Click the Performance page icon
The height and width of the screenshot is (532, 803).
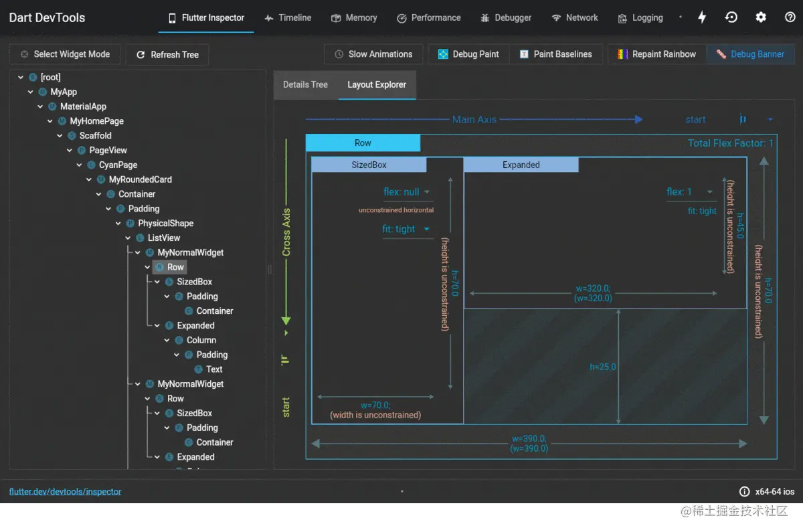(x=401, y=17)
